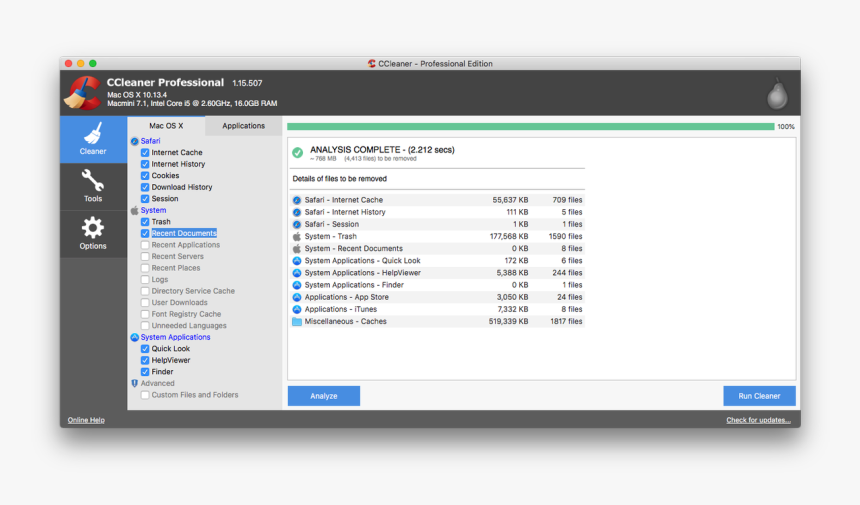Click '177,568 KB' size value

click(x=509, y=236)
